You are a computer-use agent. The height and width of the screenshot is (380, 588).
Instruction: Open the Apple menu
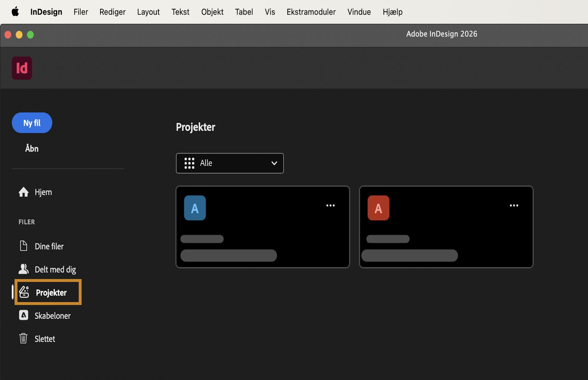coord(15,12)
